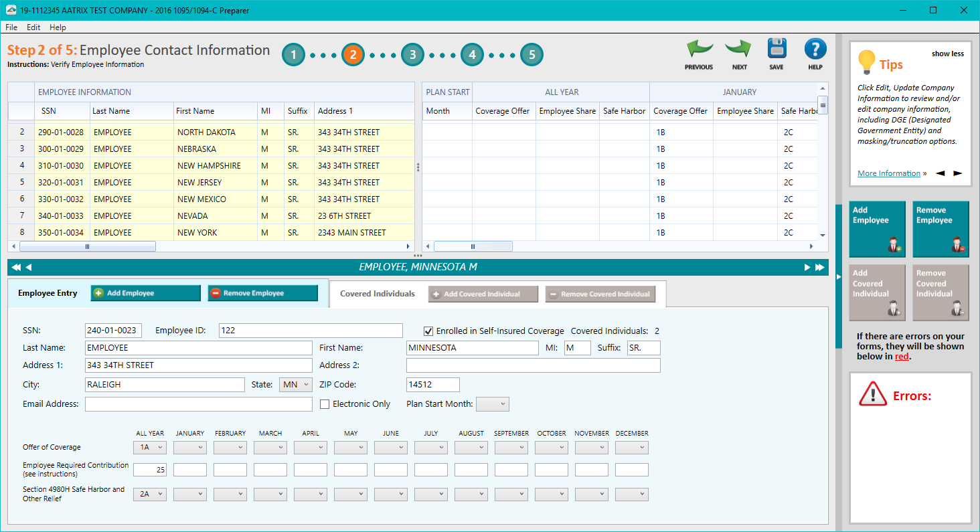Screen dimensions: 980x532
Task: Click the Remove Employee button with red minus
Action: [262, 293]
